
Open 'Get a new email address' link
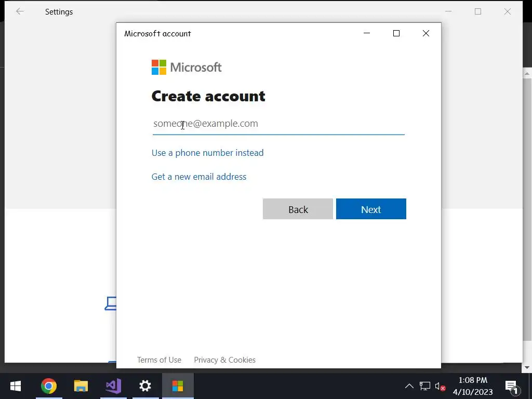199,177
